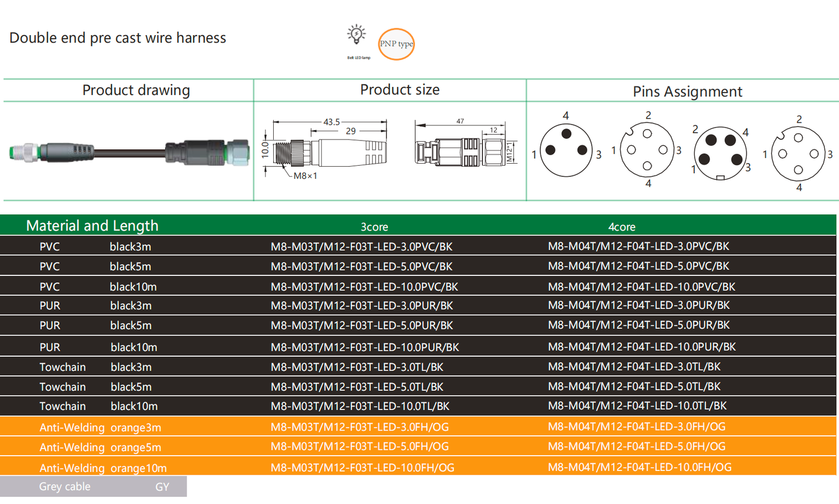Click the 43.5 dimension value
Image resolution: width=839 pixels, height=504 pixels.
coord(331,122)
